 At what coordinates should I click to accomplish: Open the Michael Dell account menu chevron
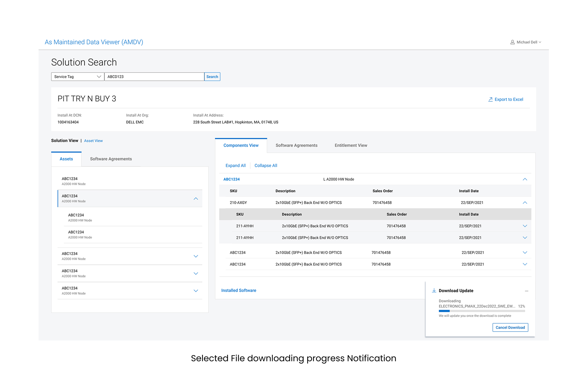tap(540, 42)
